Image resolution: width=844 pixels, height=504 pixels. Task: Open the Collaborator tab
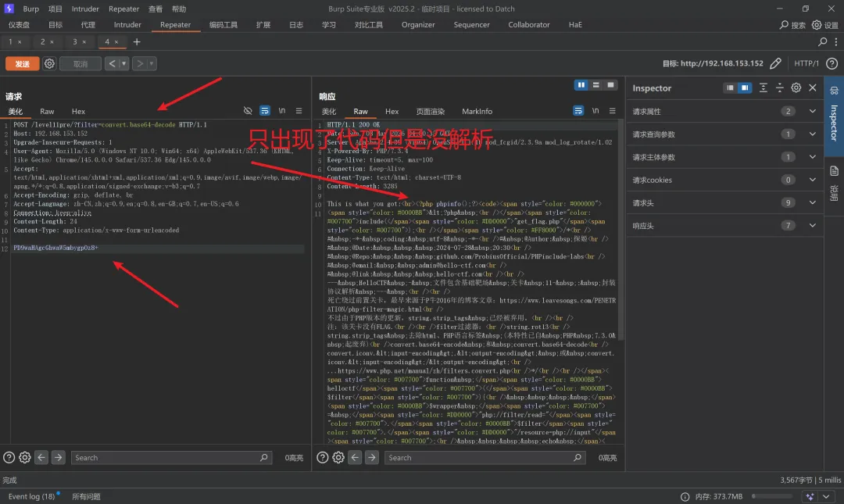[528, 25]
